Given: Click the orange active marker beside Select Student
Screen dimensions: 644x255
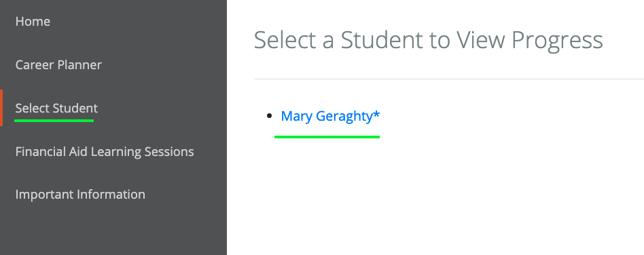Looking at the screenshot, I should (1, 108).
